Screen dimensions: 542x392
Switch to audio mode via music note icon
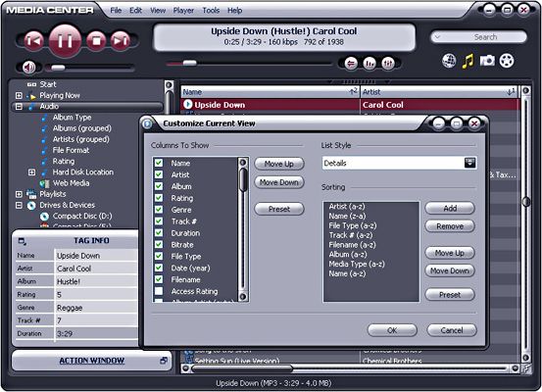tap(468, 61)
